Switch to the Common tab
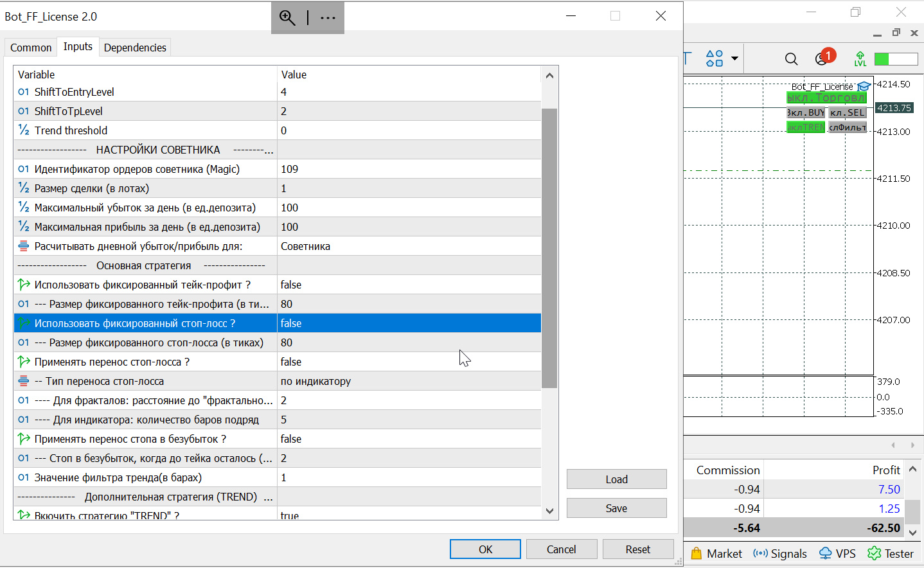 (31, 48)
